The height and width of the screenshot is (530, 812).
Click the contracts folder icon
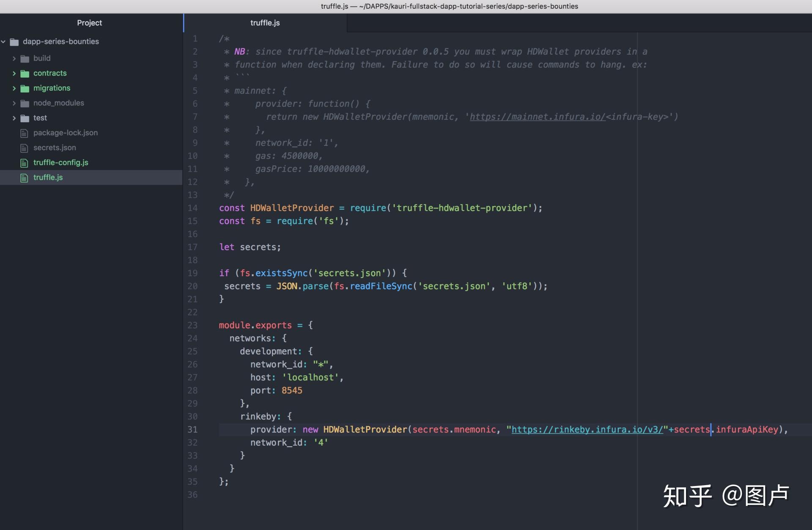[25, 74]
